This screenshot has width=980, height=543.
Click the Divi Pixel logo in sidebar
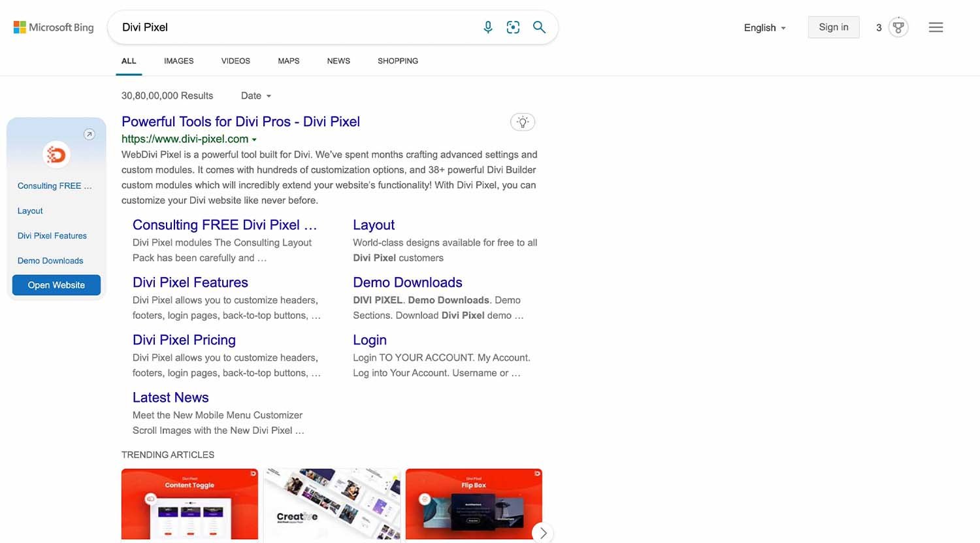[56, 155]
